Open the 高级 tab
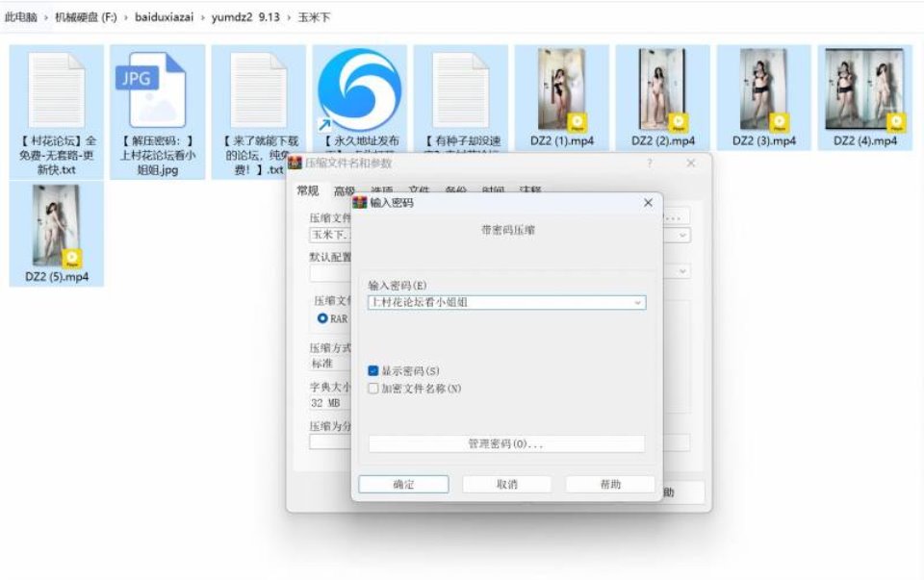 344,190
